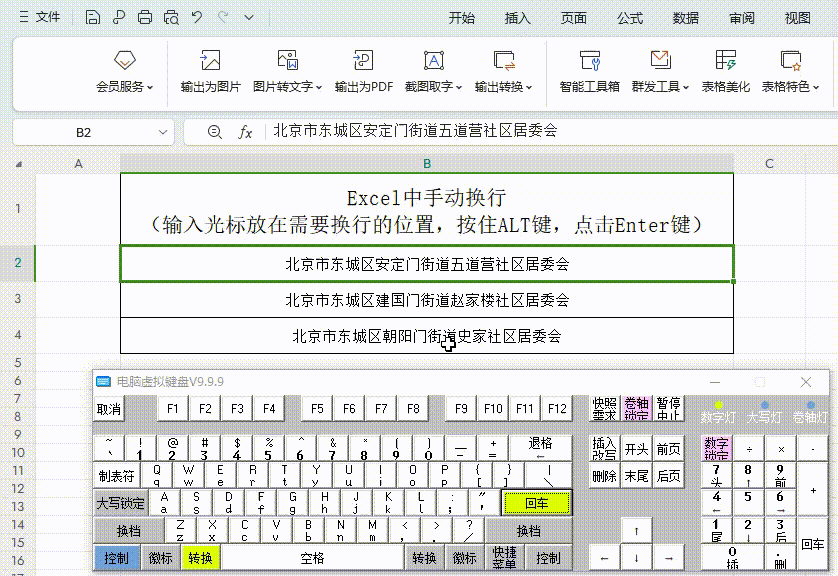Click the left 徽标 Windows logo key
The height and width of the screenshot is (576, 838).
pos(160,558)
